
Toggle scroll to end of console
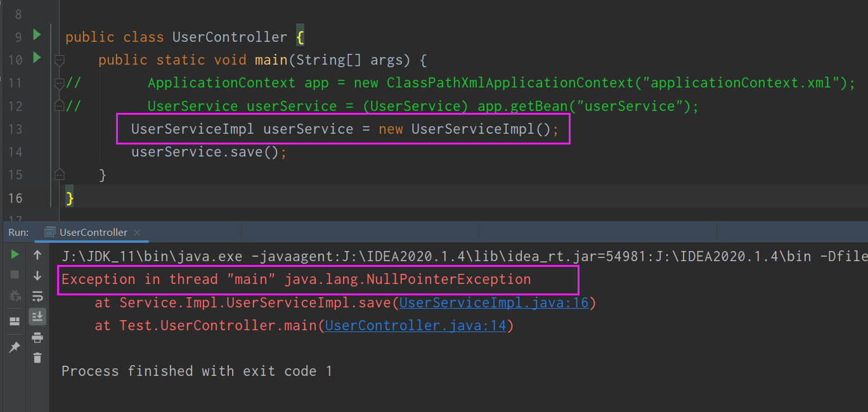(x=37, y=316)
